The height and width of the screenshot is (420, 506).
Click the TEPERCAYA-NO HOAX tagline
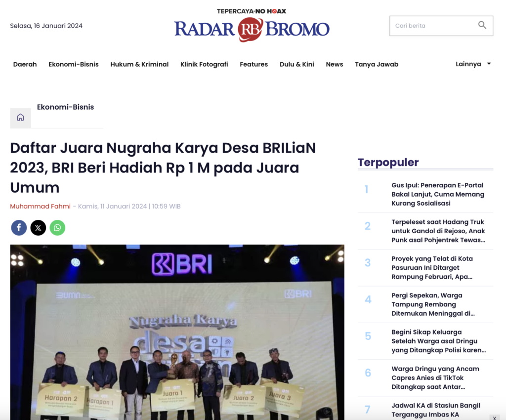pyautogui.click(x=252, y=11)
